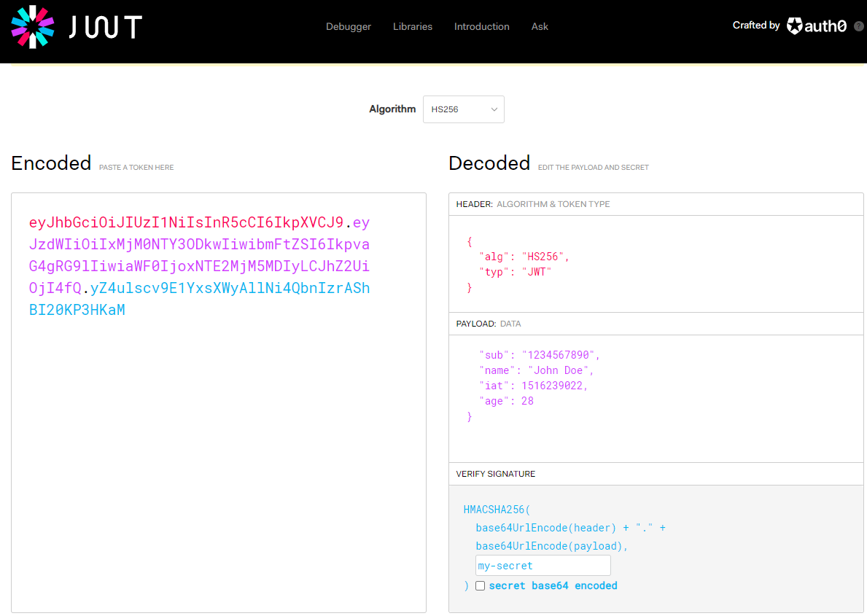Click the "name": "John Doe" line

(537, 370)
